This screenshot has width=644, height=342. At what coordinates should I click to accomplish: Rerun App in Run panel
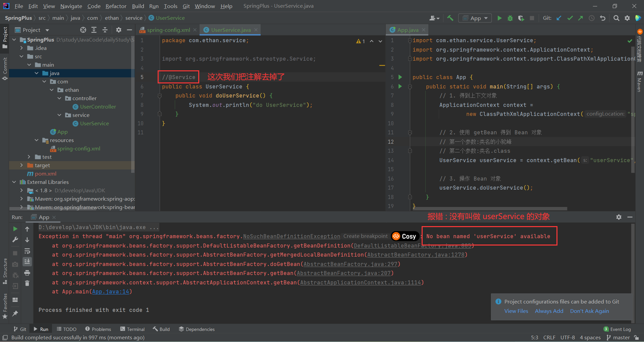[x=15, y=229]
